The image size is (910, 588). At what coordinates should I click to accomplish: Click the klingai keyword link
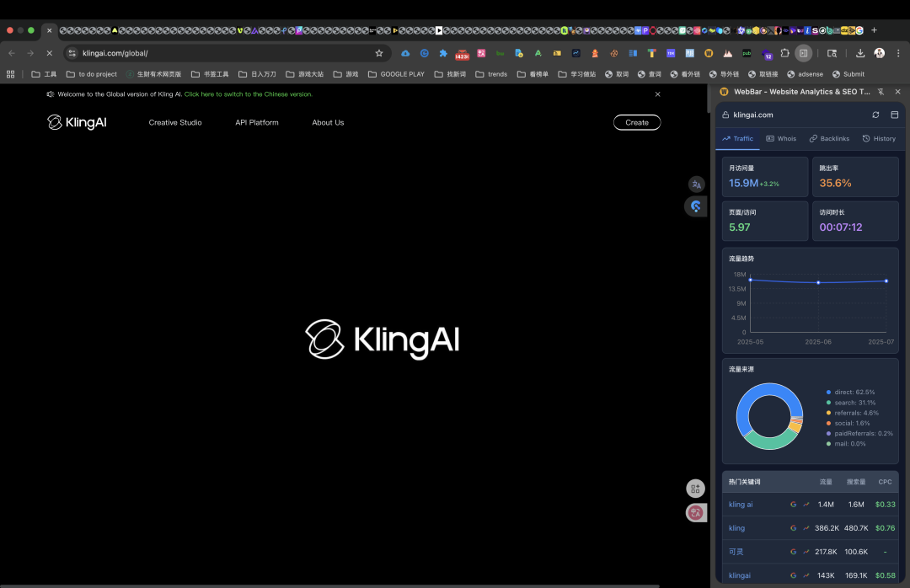click(740, 576)
